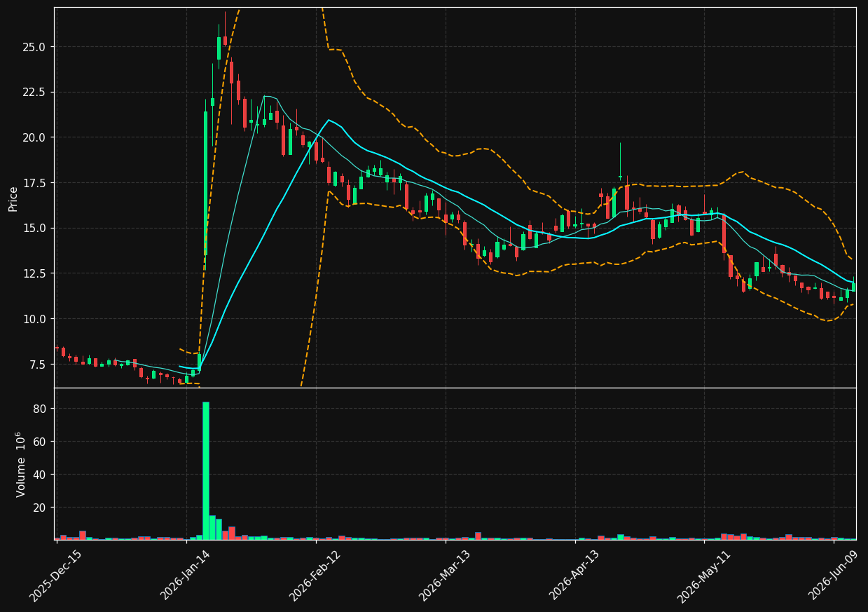Click the Price axis title
Viewport: 868px width, 612px height.
coord(13,198)
